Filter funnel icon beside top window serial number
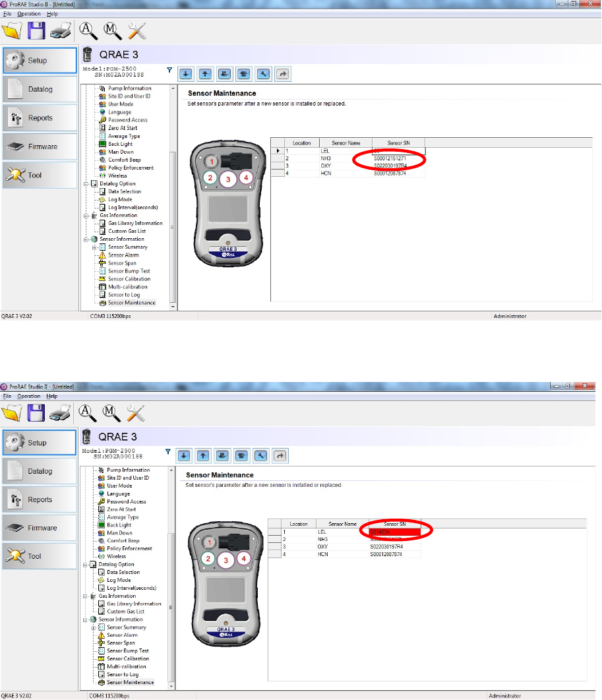 [x=169, y=70]
